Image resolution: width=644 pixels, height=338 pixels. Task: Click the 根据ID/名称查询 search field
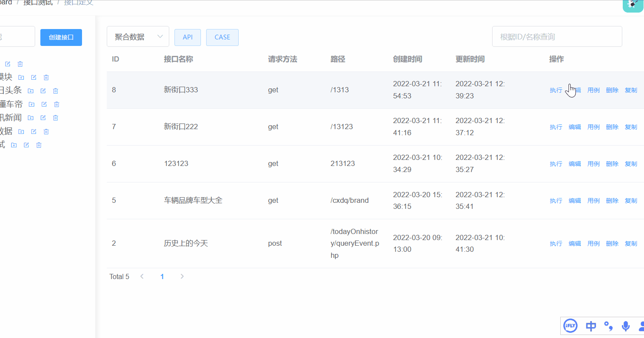(x=557, y=37)
